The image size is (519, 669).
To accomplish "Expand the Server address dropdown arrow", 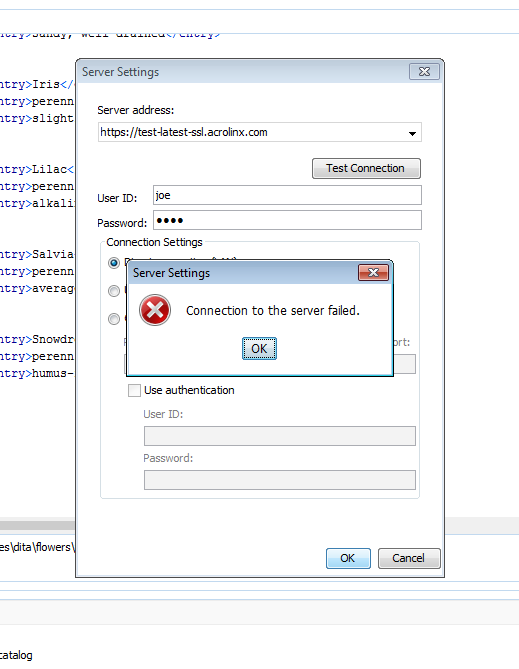I will coord(412,133).
